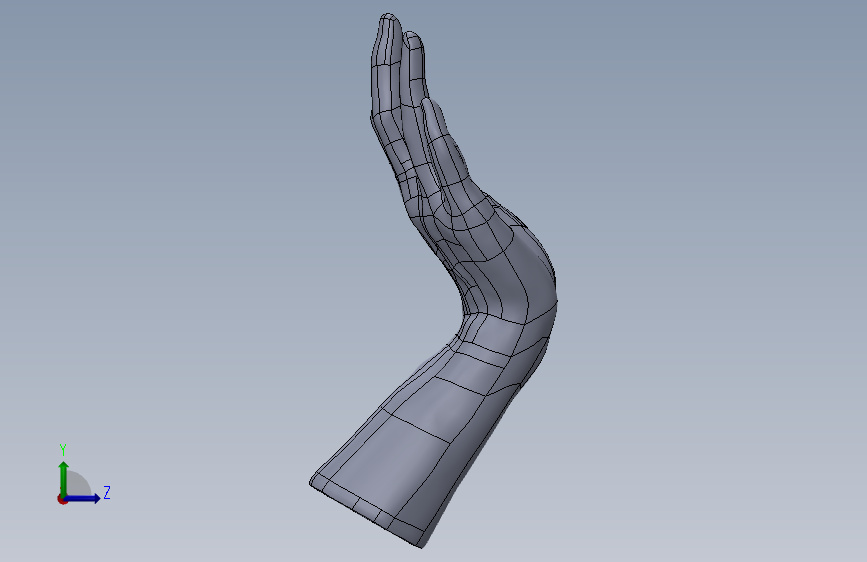
Task: Click the green Y axis arrow of the triad
Action: pyautogui.click(x=64, y=479)
